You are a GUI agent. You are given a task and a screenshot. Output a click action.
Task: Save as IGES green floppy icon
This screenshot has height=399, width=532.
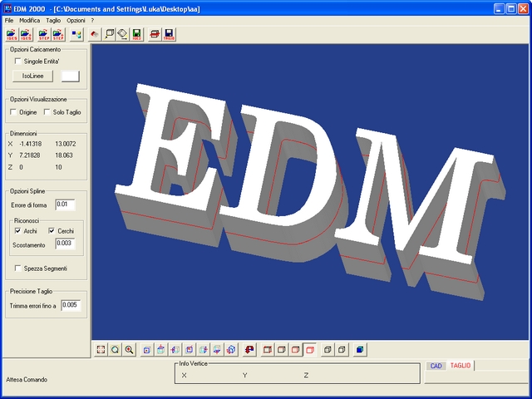point(136,34)
